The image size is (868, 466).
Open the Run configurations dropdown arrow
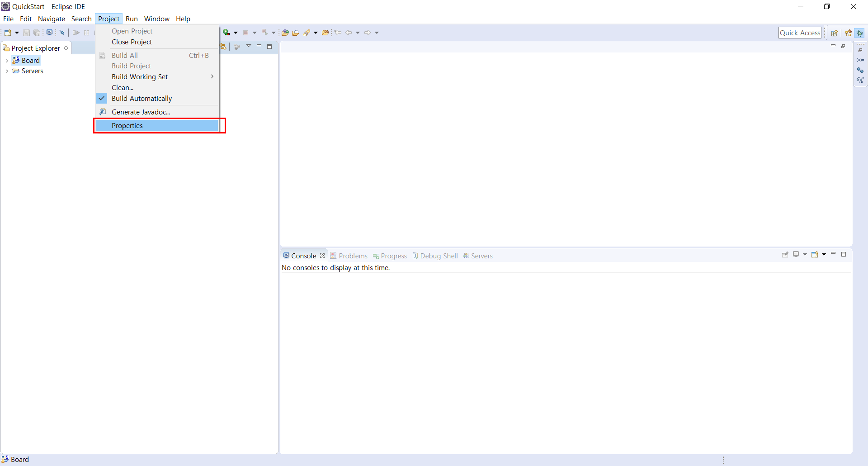coord(236,33)
